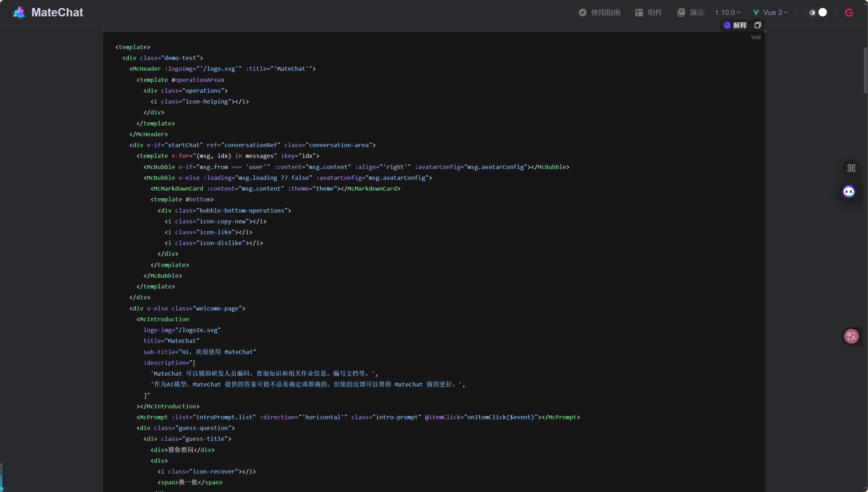This screenshot has height=492, width=868.
Task: Click the page vertical scrollbar thumb
Action: 865,70
